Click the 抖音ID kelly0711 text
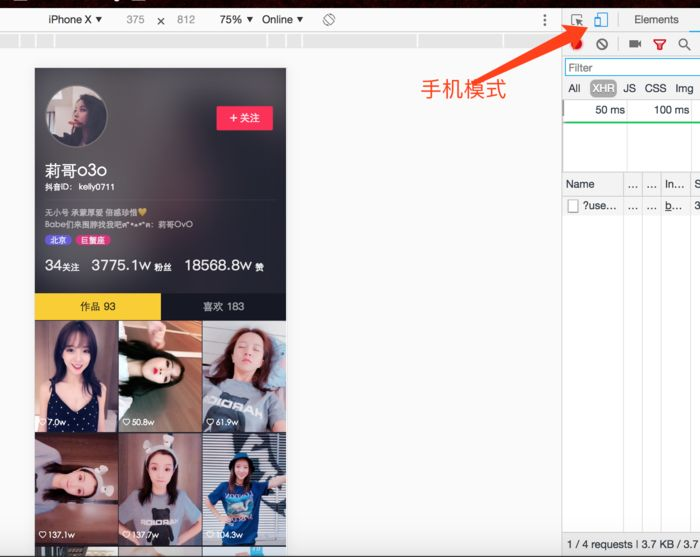The image size is (700, 557). [x=79, y=187]
